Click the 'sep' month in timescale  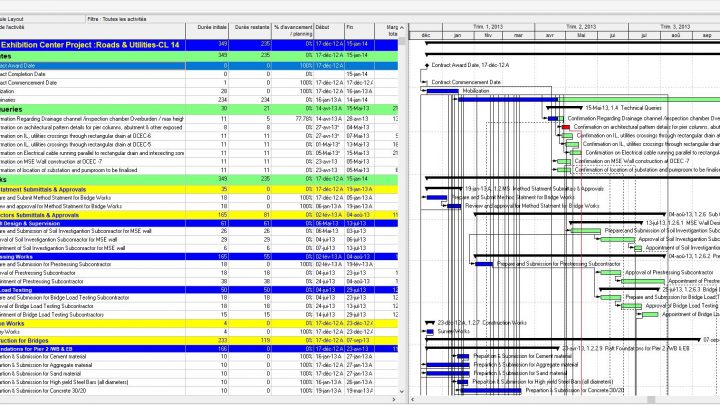[707, 35]
